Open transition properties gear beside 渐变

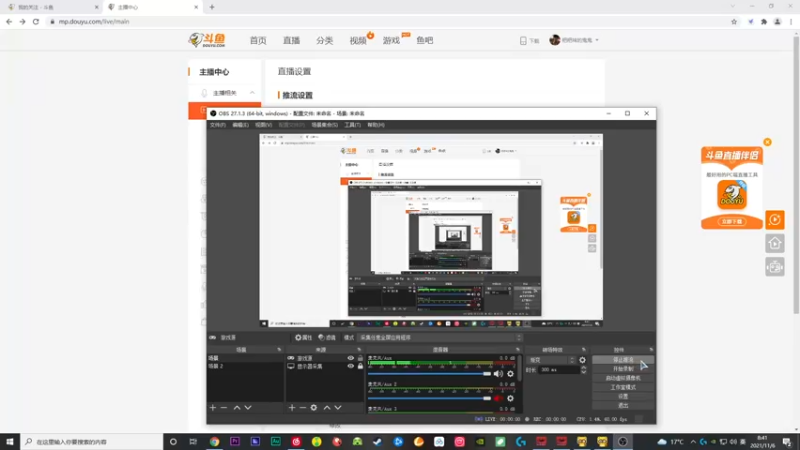(x=582, y=360)
